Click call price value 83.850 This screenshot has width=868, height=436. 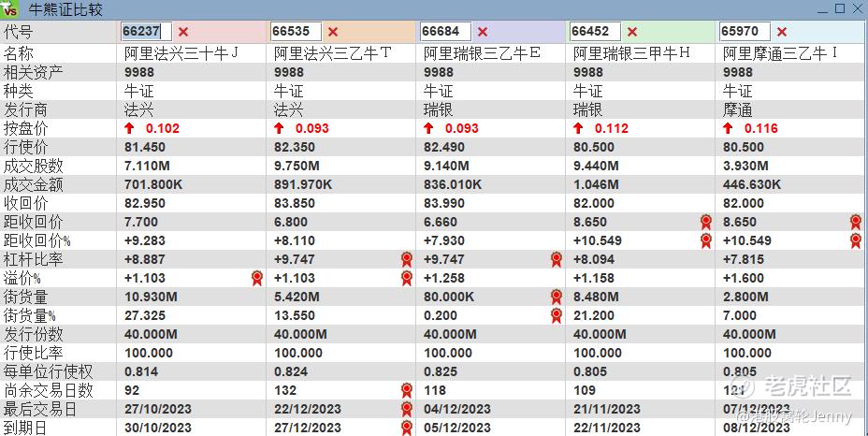point(295,203)
